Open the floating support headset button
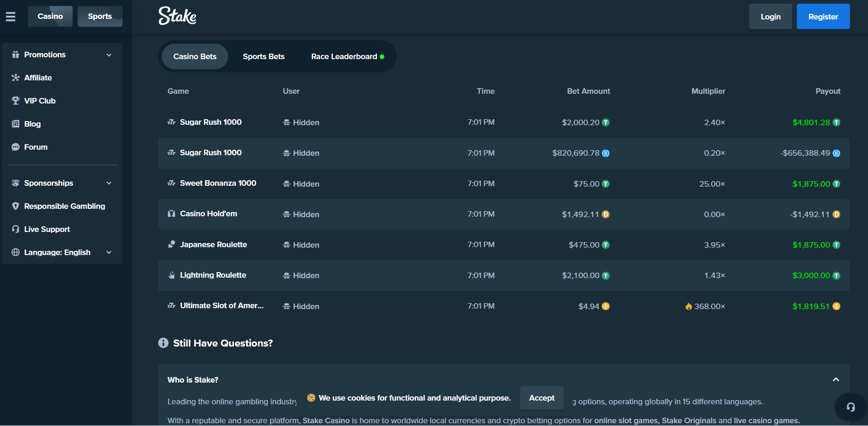Viewport: 868px width, 426px height. [x=850, y=407]
